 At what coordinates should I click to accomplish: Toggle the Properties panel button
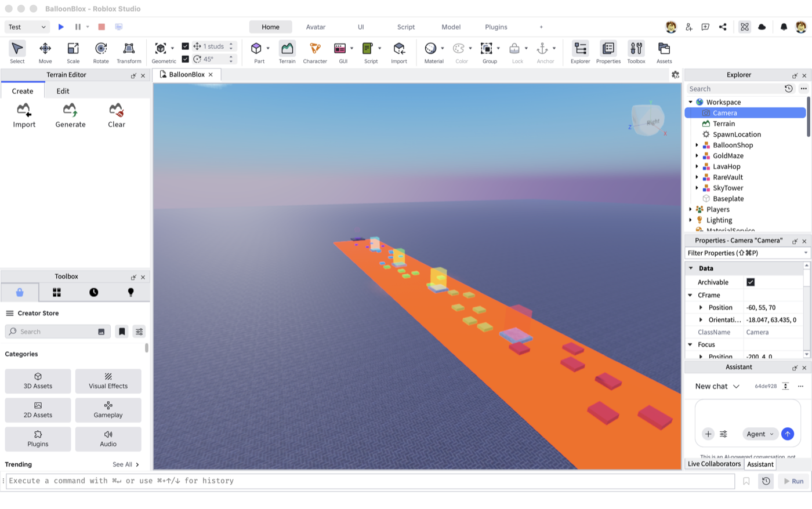coord(608,52)
